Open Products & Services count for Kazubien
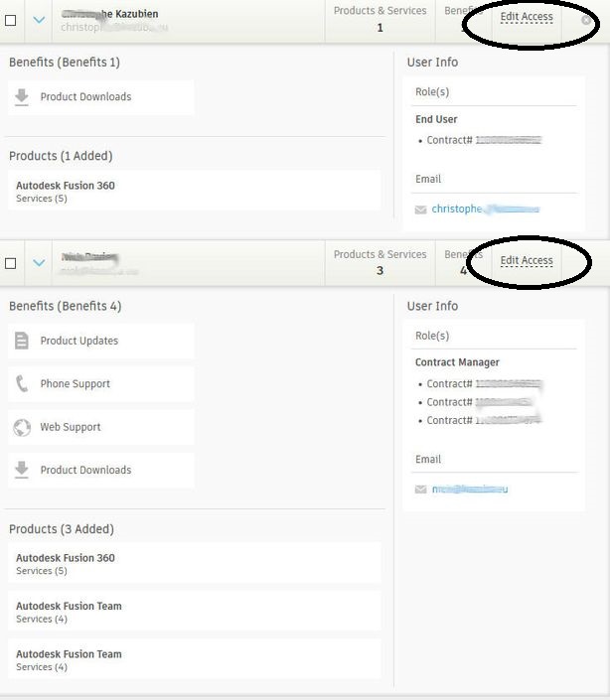 tap(380, 19)
